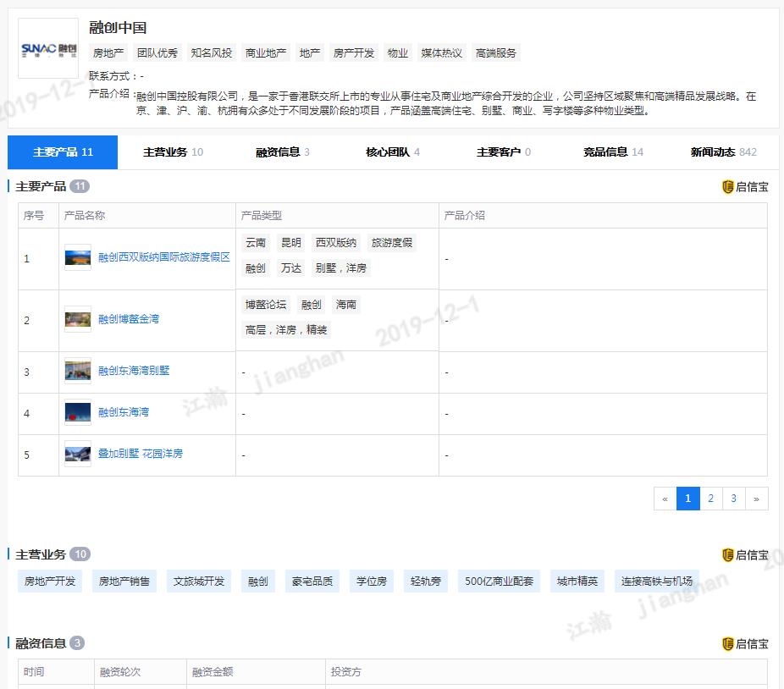Viewport: 784px width, 689px height.
Task: Click the 融创中国 company title
Action: [x=118, y=27]
